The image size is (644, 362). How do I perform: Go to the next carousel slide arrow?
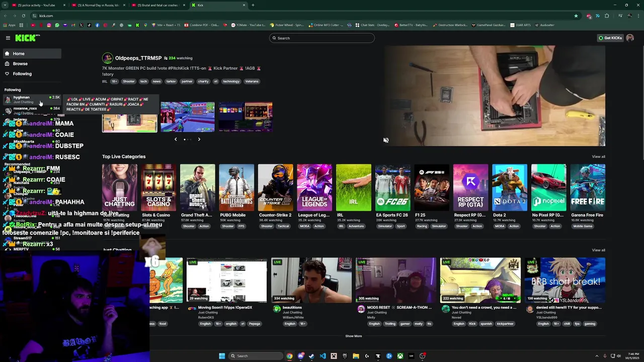[199, 139]
